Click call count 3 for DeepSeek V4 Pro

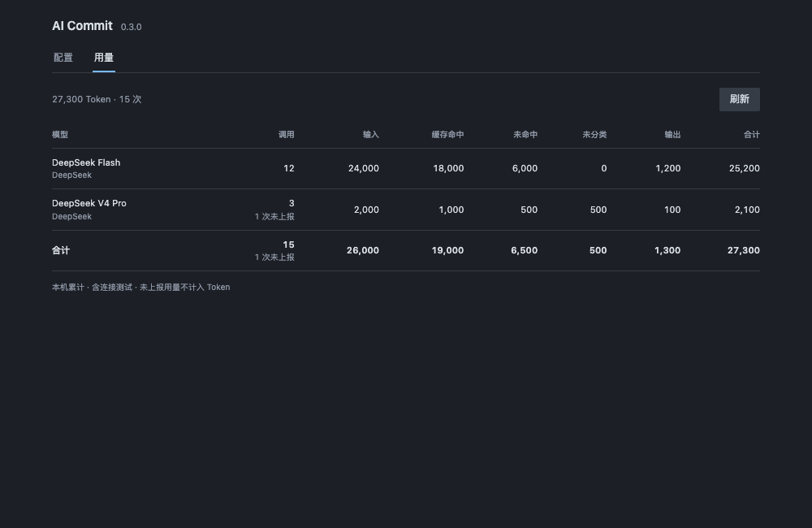click(x=292, y=203)
